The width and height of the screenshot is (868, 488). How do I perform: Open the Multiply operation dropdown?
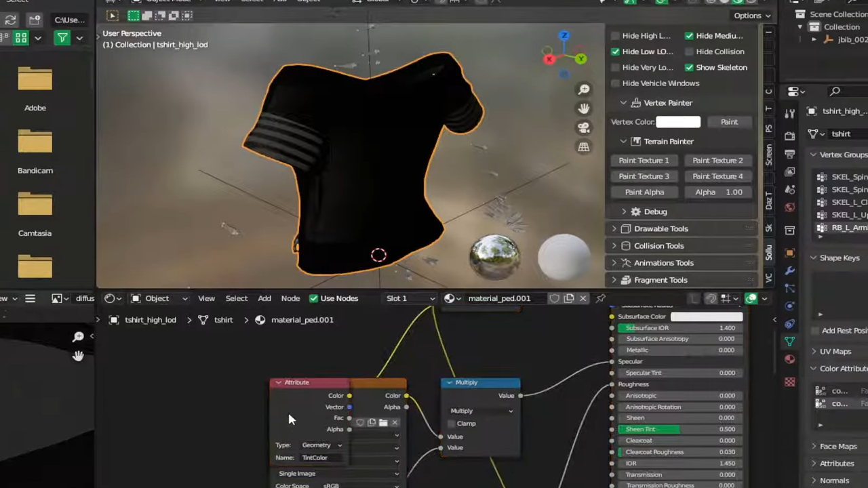click(481, 411)
